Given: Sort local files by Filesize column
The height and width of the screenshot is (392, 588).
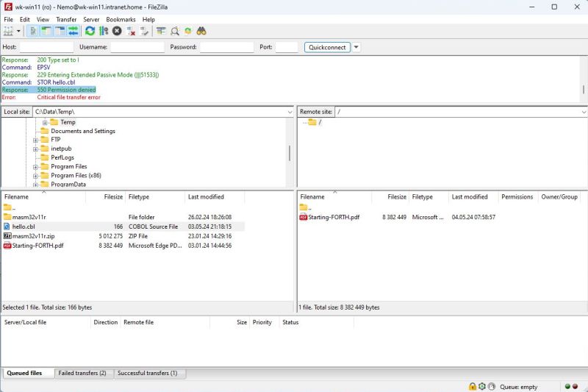Looking at the screenshot, I should point(113,197).
